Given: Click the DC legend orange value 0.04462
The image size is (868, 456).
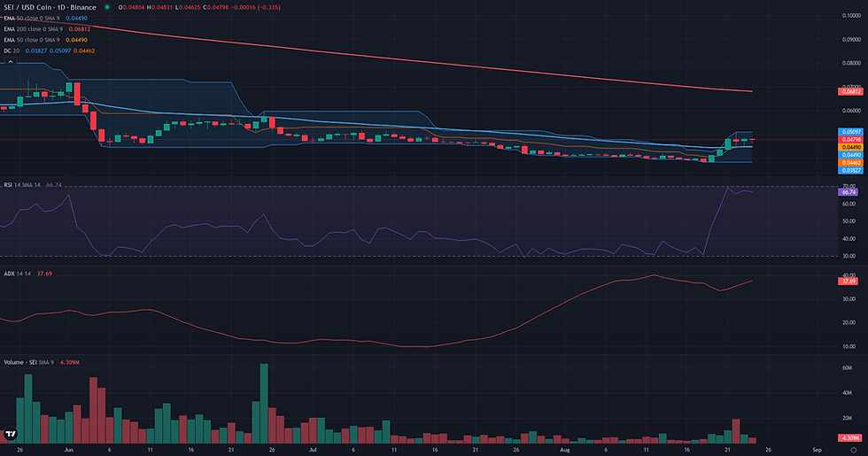Looking at the screenshot, I should [84, 51].
